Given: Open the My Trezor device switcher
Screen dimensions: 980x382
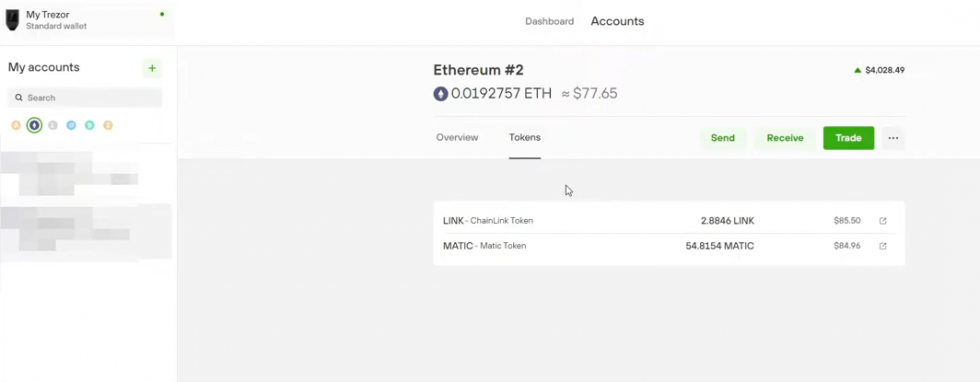Looking at the screenshot, I should 87,20.
